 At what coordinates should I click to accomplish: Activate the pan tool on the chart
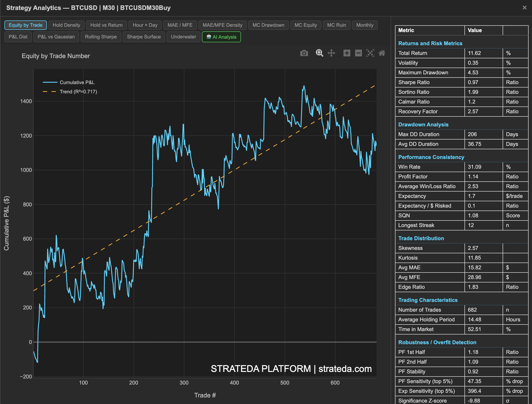(x=331, y=53)
